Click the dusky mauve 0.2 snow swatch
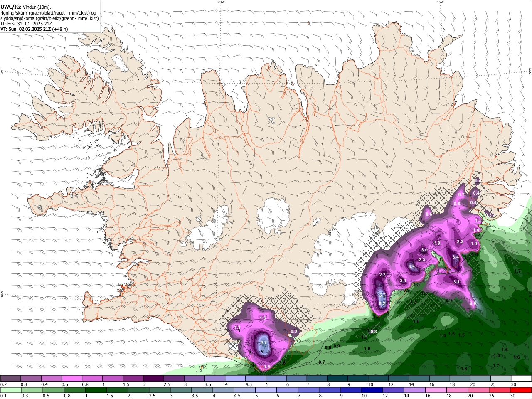Image resolution: width=532 pixels, height=399 pixels. tap(10, 379)
